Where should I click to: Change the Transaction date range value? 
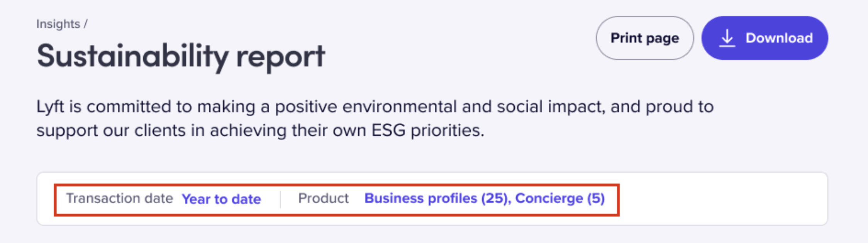pyautogui.click(x=221, y=199)
